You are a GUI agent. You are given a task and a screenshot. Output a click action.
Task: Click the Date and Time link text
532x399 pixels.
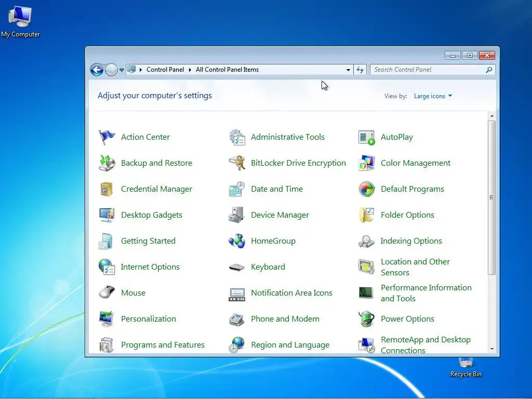277,189
